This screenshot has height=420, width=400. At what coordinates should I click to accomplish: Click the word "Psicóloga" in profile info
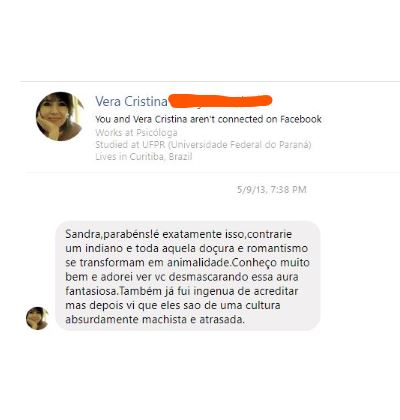tap(156, 133)
